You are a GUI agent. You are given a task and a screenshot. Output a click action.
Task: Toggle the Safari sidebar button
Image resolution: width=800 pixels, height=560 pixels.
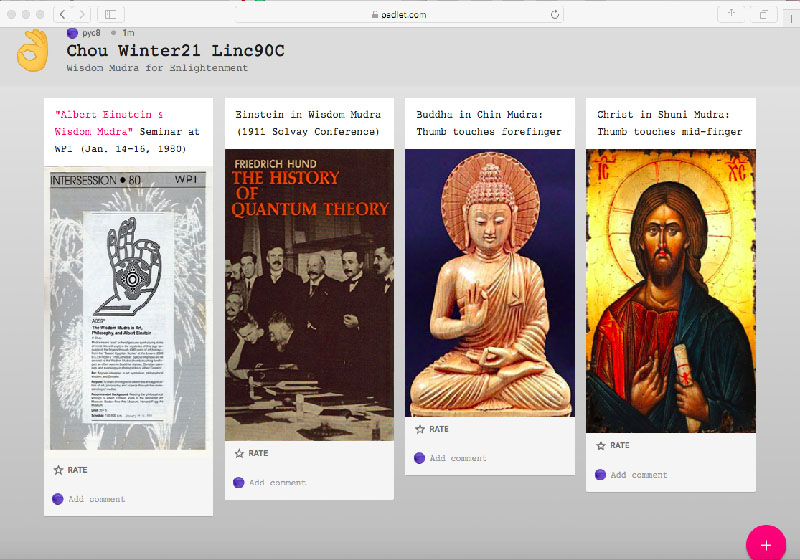[x=111, y=14]
